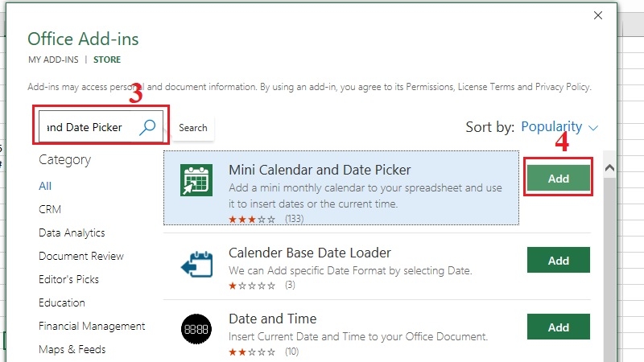Switch to MY ADD-INS tab

53,60
